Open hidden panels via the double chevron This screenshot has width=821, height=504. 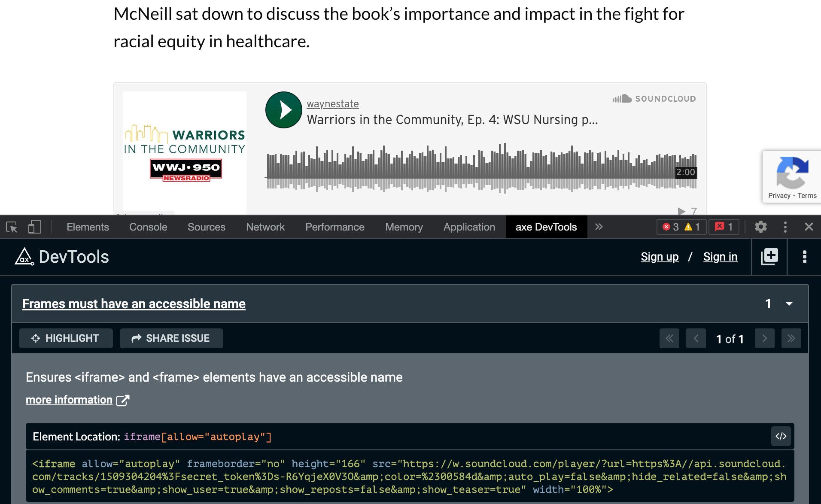click(599, 227)
